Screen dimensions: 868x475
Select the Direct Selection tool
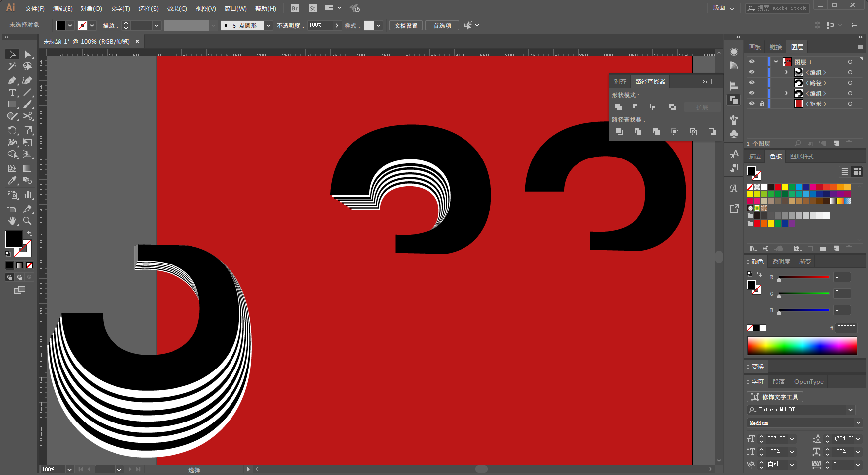click(x=27, y=54)
